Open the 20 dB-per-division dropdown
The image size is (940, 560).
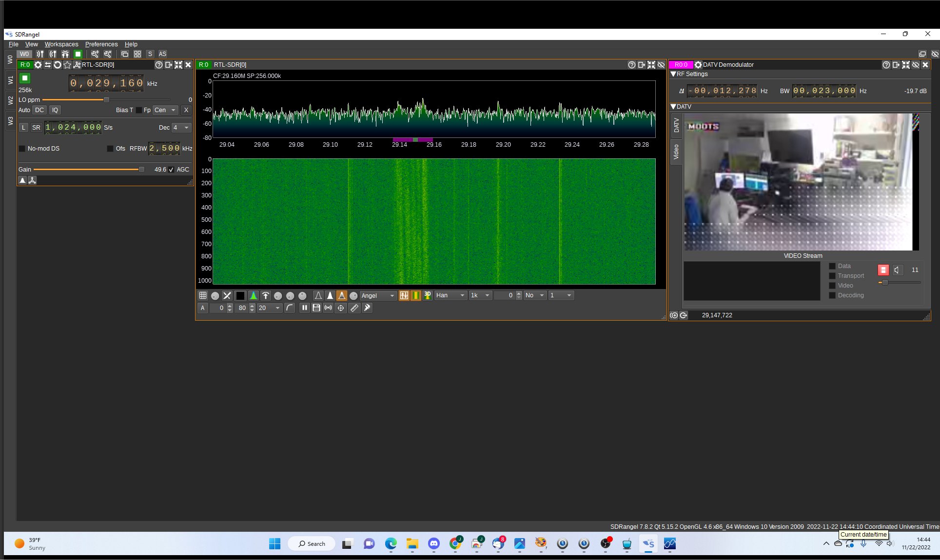point(270,308)
